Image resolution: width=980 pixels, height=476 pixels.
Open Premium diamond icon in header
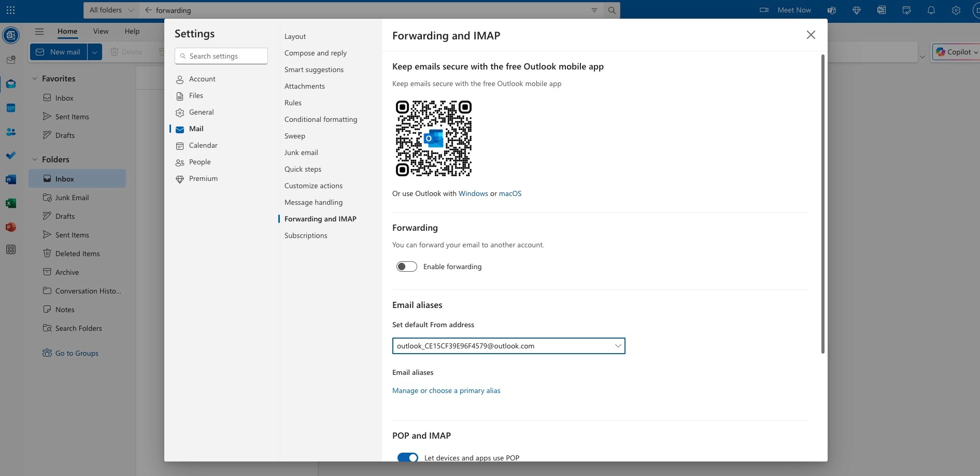pos(857,10)
